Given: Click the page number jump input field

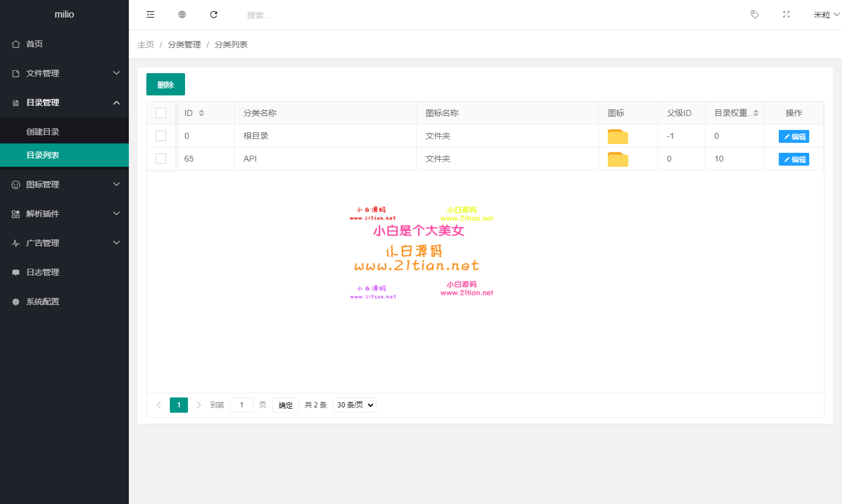Looking at the screenshot, I should tap(241, 405).
